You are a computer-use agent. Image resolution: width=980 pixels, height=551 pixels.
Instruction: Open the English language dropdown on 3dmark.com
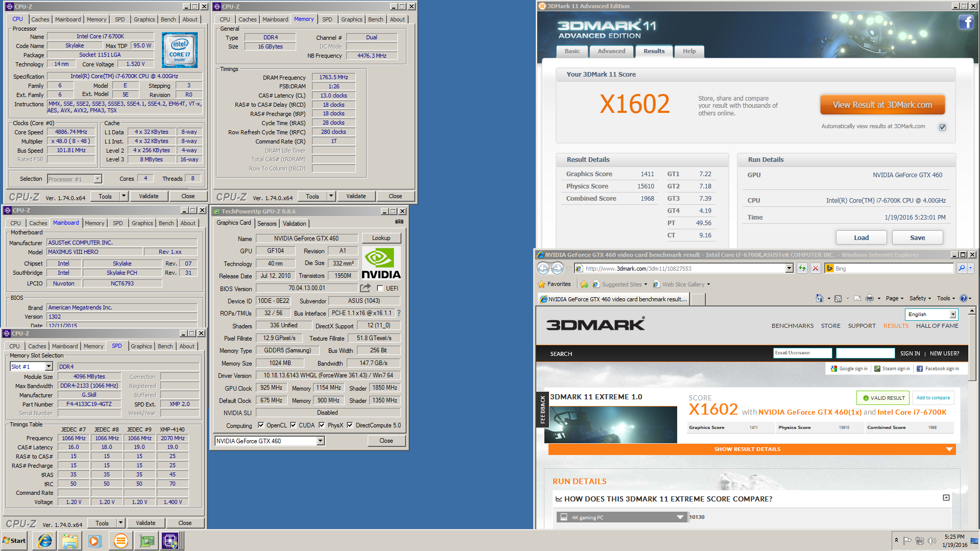tap(952, 315)
